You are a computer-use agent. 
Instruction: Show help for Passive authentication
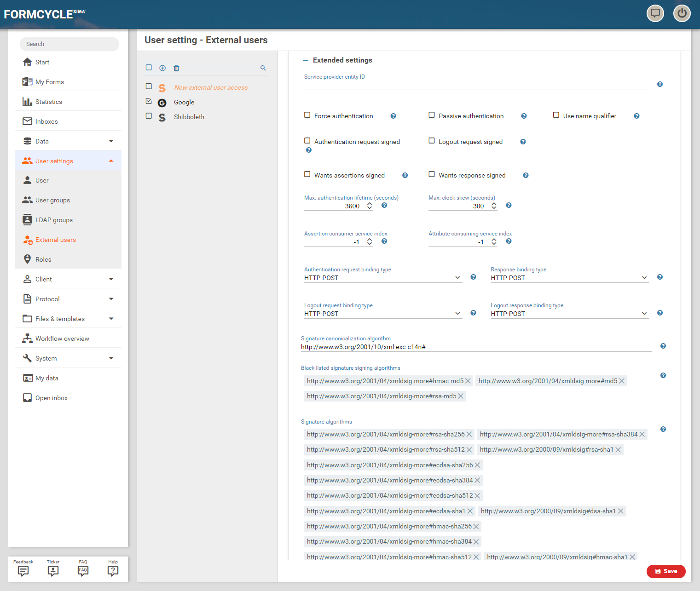coord(524,116)
